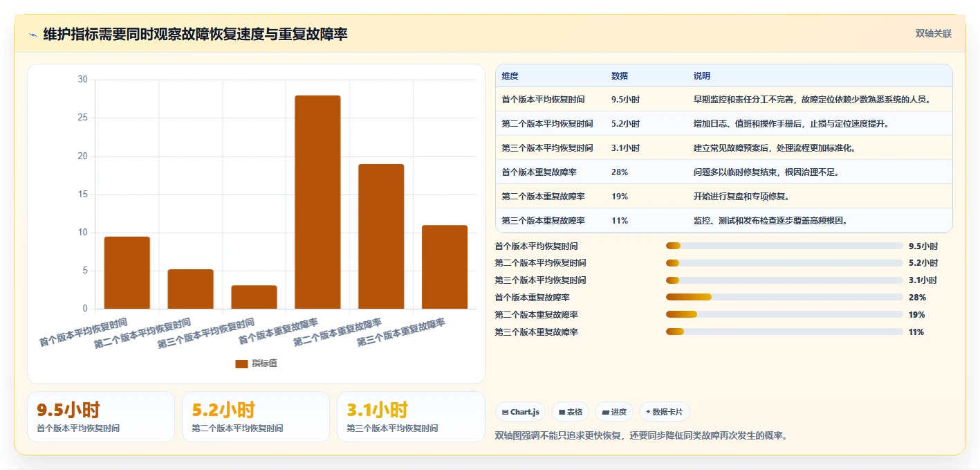
Task: Click the 双轴关联 label in header
Action: (933, 34)
